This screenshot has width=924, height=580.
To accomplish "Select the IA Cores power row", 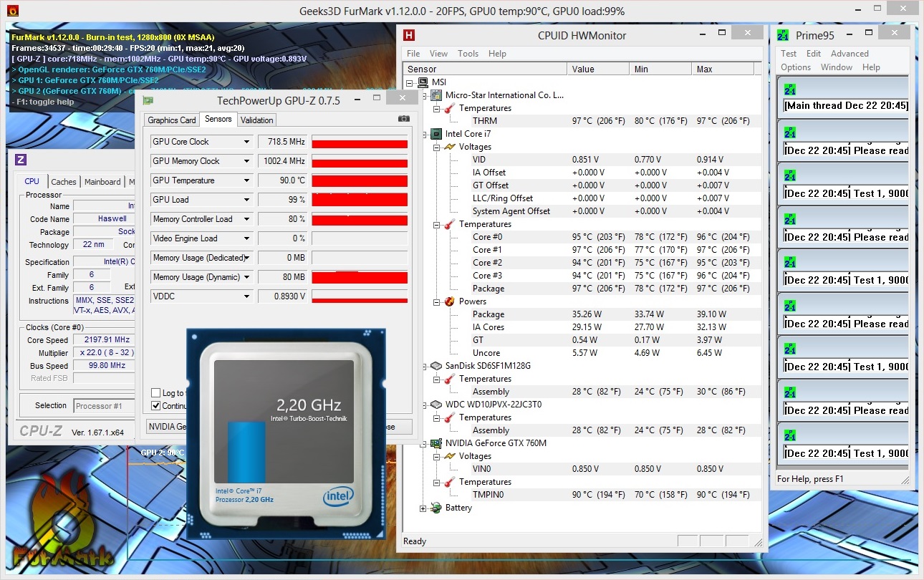I will (x=582, y=327).
